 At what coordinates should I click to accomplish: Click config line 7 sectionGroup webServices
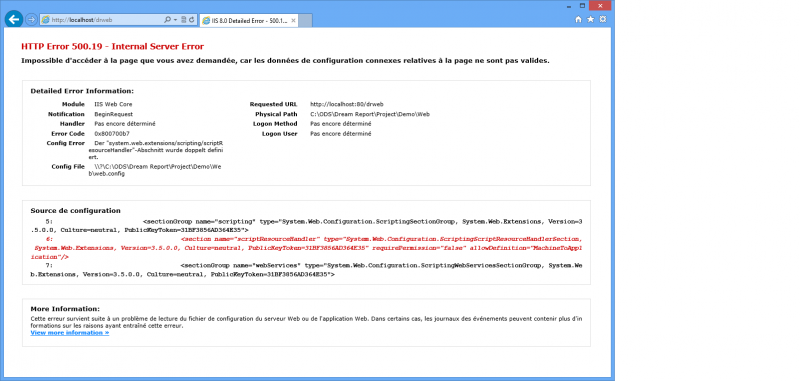tap(306, 270)
